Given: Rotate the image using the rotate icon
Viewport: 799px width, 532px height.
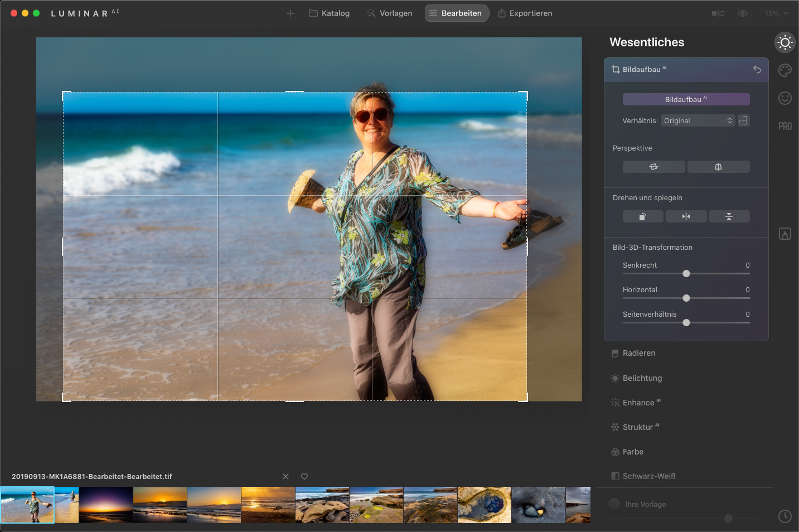Looking at the screenshot, I should [x=643, y=216].
